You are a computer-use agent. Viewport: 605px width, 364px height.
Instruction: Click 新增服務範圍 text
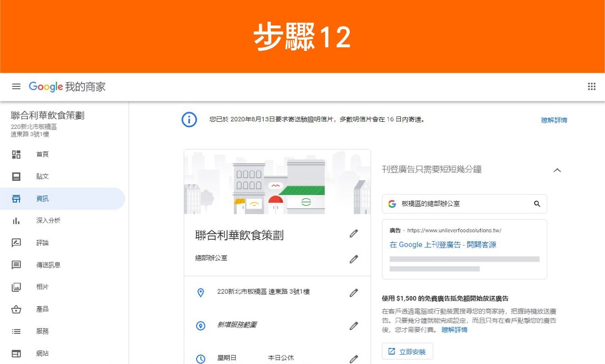pos(237,325)
